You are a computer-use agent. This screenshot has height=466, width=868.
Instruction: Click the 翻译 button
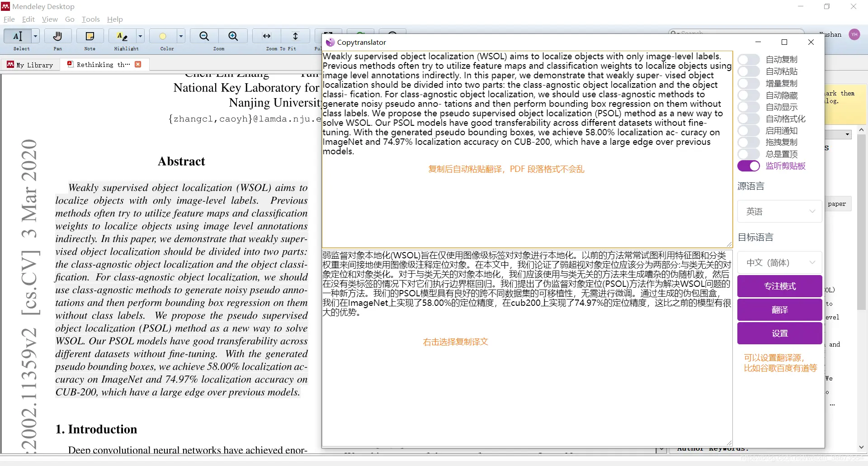(x=779, y=310)
